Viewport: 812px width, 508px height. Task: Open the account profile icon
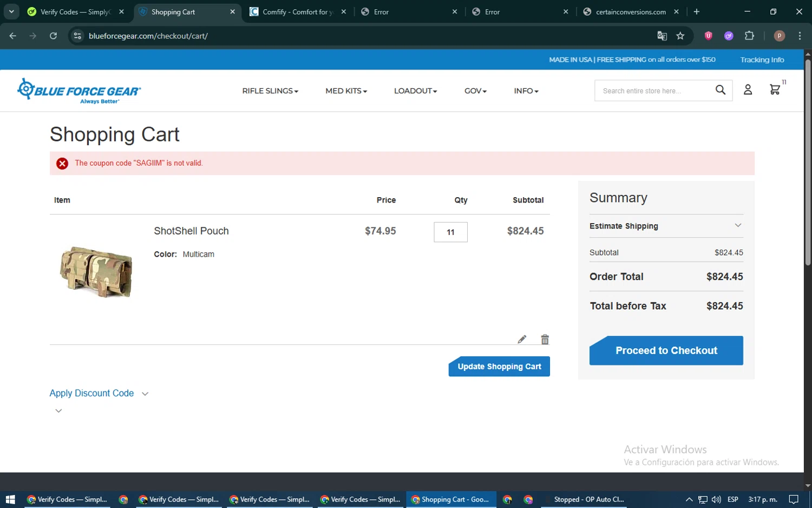click(748, 90)
